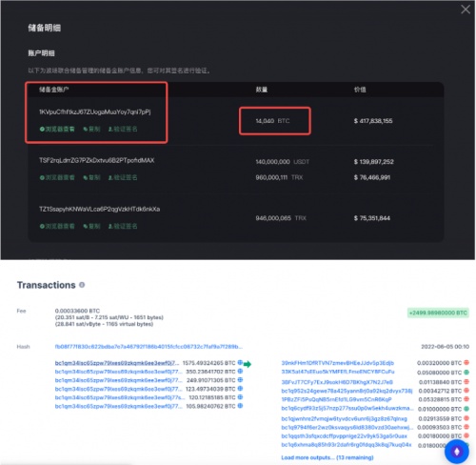Viewport: 476px width, 465px height.
Task: Copy the 1KVpuC BTC reserve address
Action: [91, 129]
